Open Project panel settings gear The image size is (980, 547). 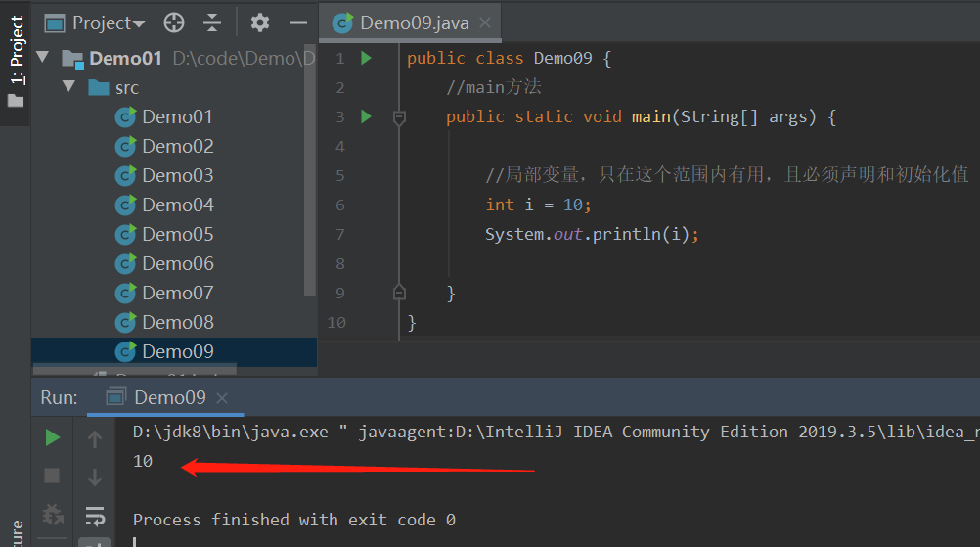click(260, 23)
